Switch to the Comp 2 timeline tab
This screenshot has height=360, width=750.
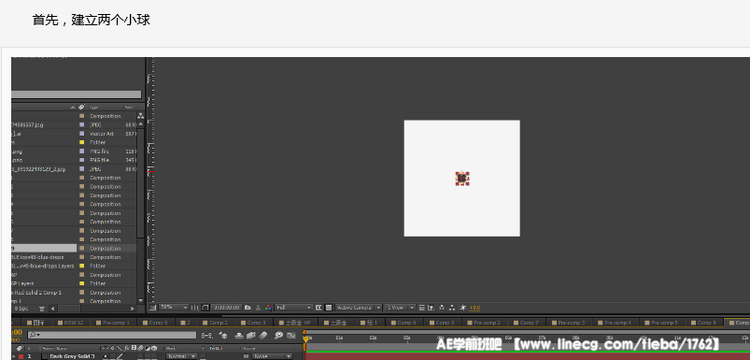(215, 323)
